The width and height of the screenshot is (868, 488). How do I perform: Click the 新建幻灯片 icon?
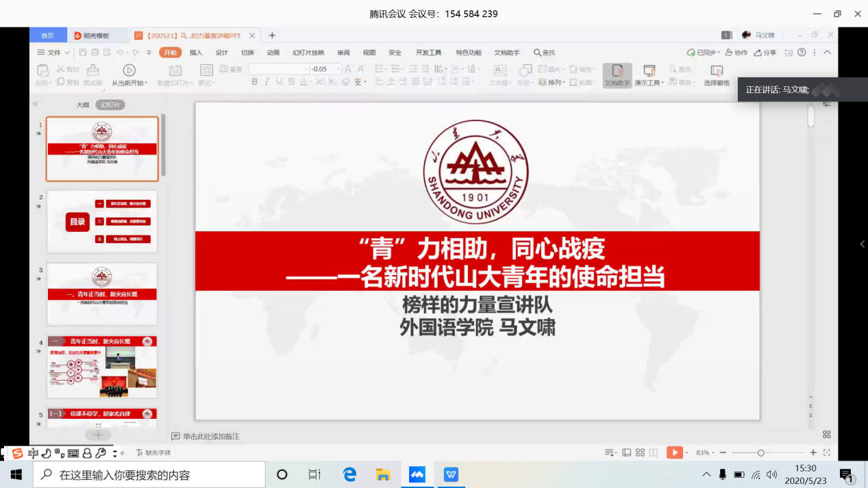click(175, 70)
